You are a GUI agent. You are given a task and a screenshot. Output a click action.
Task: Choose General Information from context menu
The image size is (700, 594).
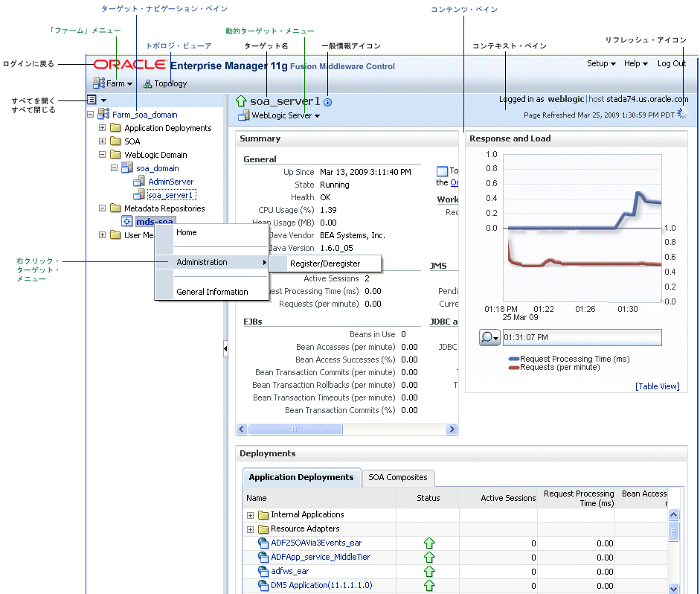212,292
